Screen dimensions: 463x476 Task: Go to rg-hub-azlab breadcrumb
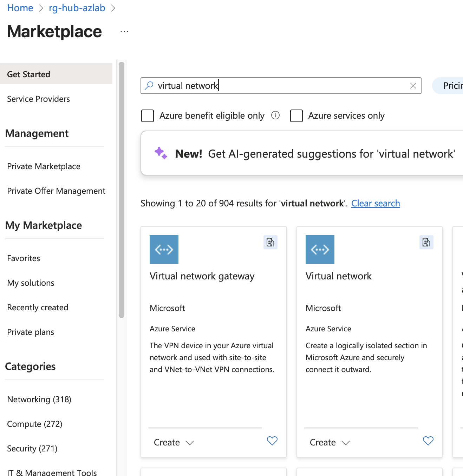point(77,8)
